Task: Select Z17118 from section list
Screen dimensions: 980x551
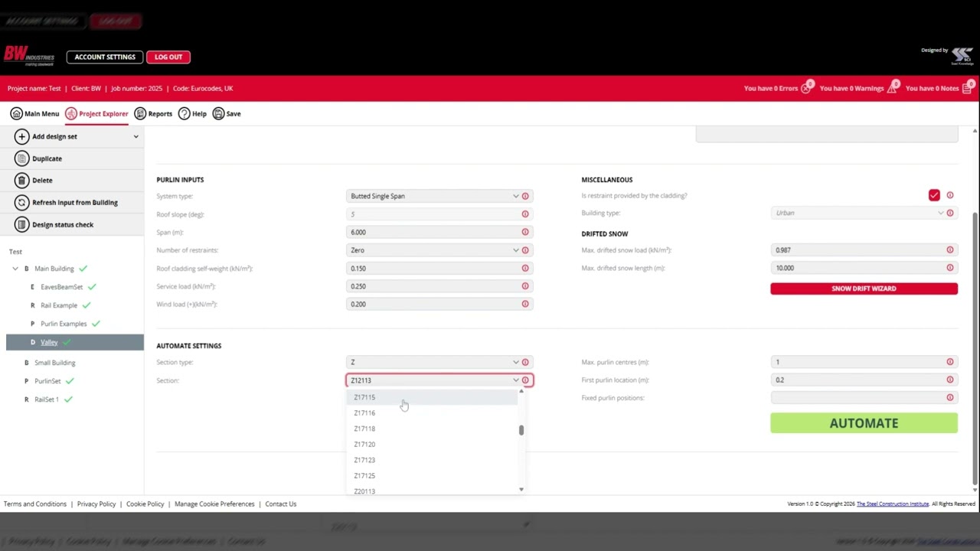Action: pyautogui.click(x=433, y=429)
